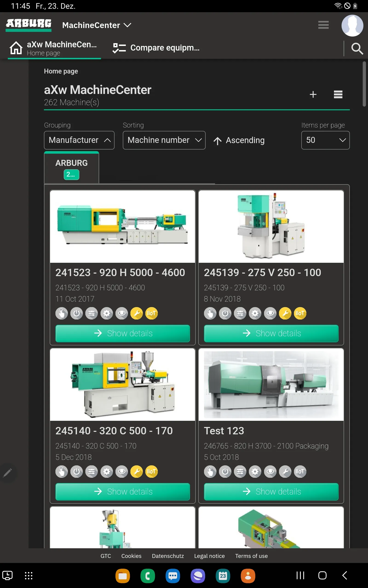The width and height of the screenshot is (368, 588).
Task: Click the wrench icon on Test 123
Action: (285, 472)
